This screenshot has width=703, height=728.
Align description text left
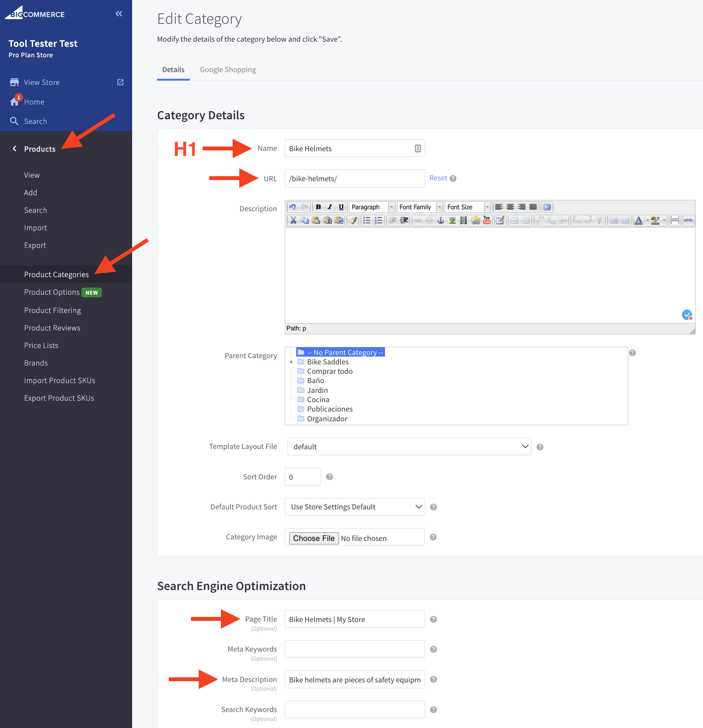499,207
